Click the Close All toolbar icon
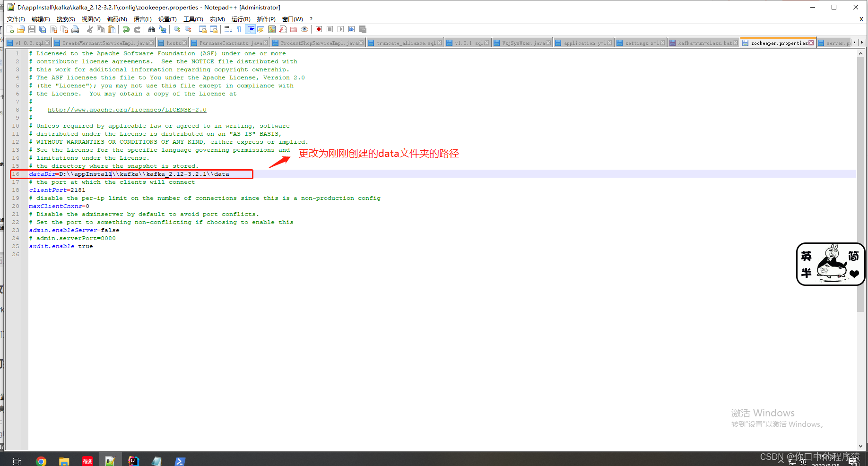 pos(64,29)
